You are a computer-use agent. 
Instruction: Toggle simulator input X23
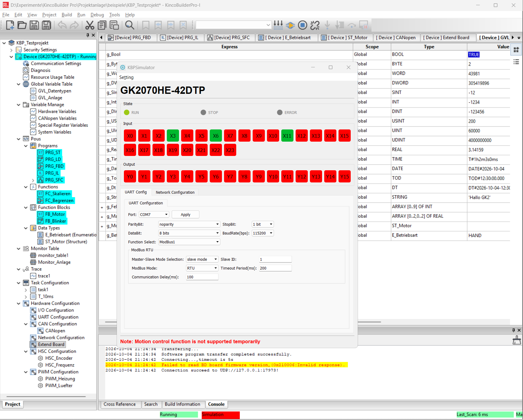pyautogui.click(x=230, y=150)
